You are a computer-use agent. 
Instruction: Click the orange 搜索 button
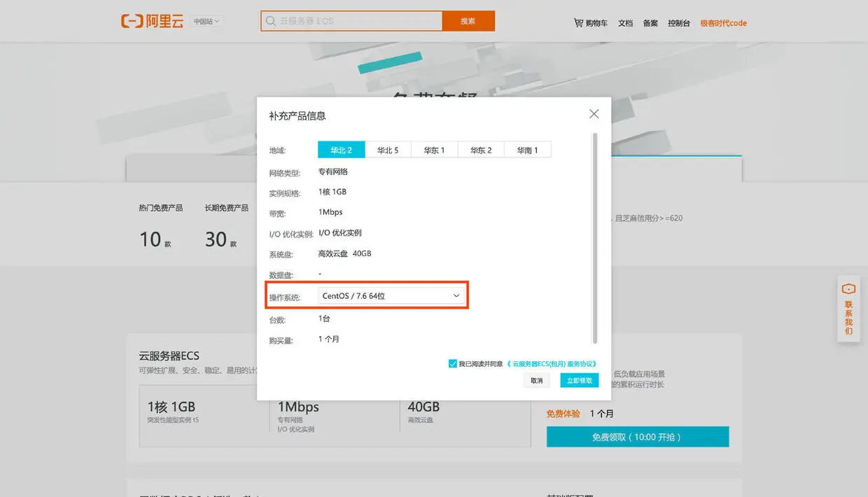[x=468, y=21]
